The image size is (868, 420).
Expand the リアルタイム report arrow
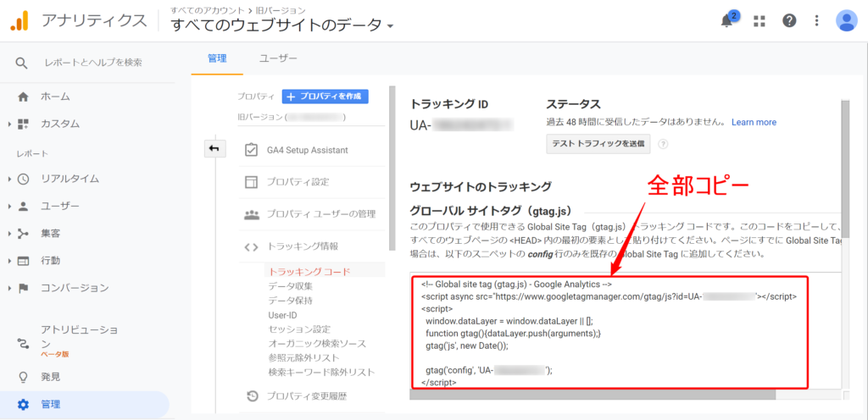tap(9, 179)
